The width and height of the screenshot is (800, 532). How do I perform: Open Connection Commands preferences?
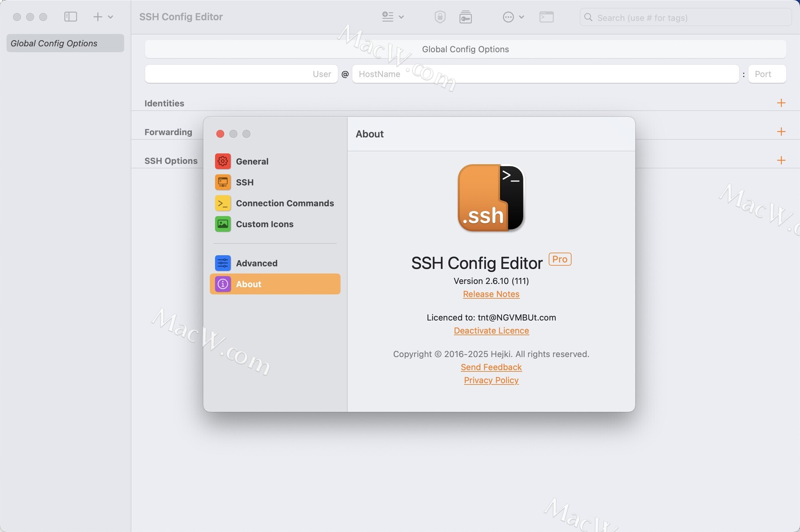click(x=285, y=203)
